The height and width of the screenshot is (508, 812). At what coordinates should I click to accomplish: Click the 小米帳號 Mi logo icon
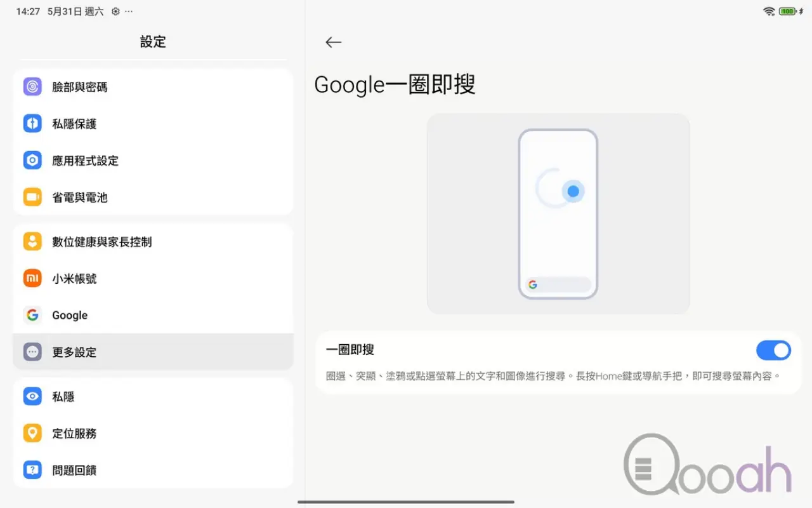click(x=32, y=278)
